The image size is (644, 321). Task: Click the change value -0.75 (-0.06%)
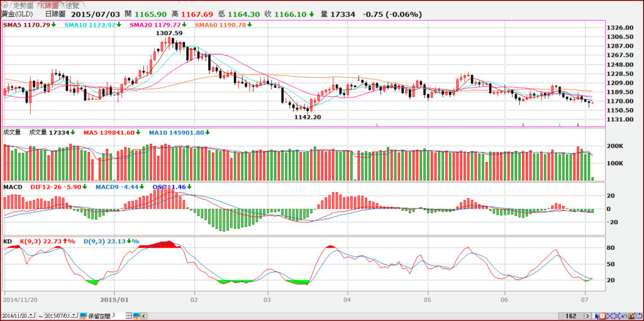tap(392, 14)
